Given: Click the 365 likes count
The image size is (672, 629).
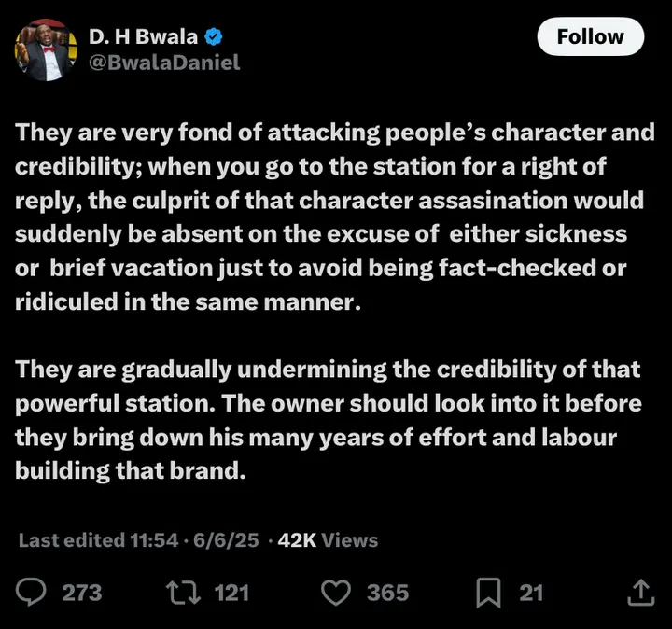Looking at the screenshot, I should (x=386, y=592).
